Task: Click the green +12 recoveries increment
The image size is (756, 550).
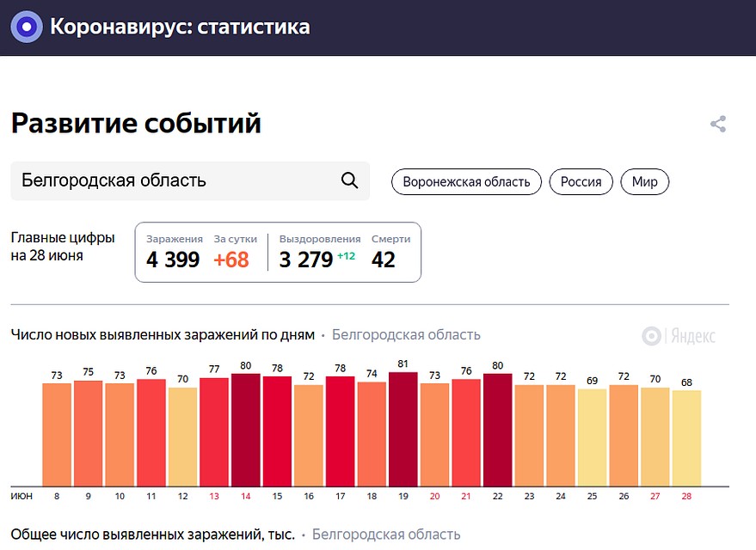Action: tap(347, 256)
